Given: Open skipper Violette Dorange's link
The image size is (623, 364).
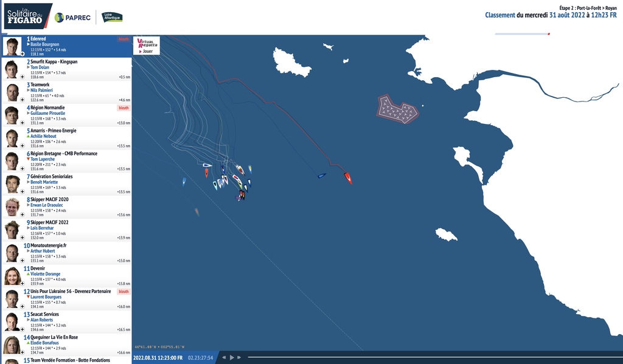Looking at the screenshot, I should coord(45,274).
